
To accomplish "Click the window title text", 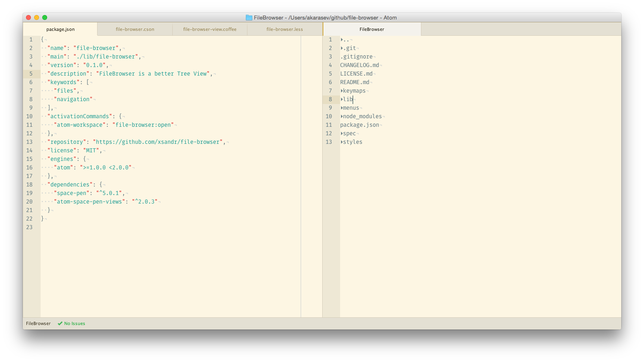I will pos(325,17).
